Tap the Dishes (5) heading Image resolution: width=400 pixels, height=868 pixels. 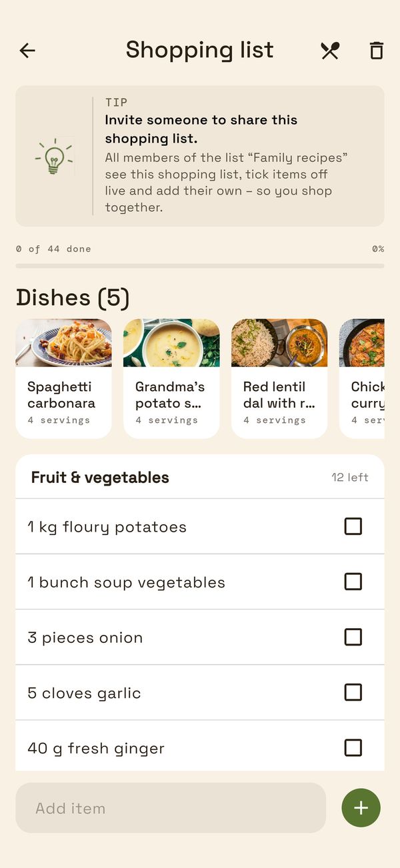click(x=73, y=298)
